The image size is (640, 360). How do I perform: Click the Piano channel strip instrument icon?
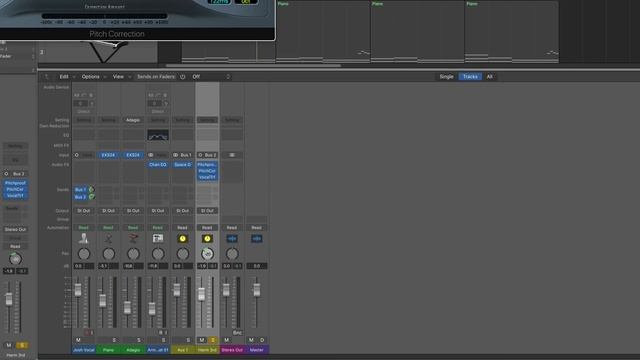109,238
